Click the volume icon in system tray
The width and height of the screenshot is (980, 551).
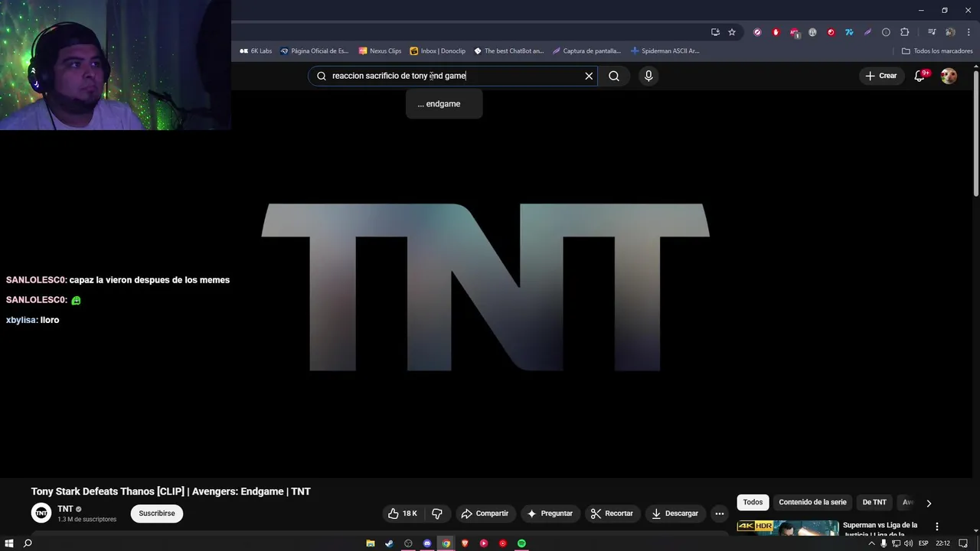[908, 543]
